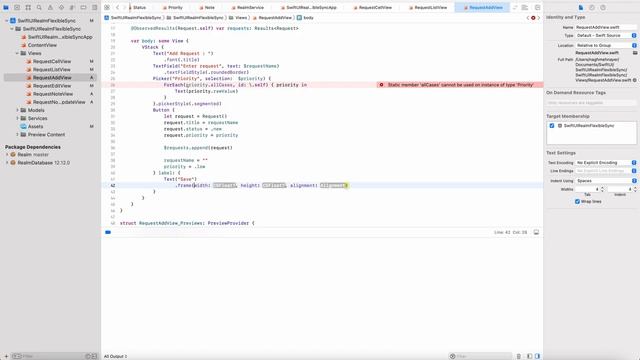Screen dimensions: 640x360
Task: Open the Source Control navigator
Action: pos(17,7)
